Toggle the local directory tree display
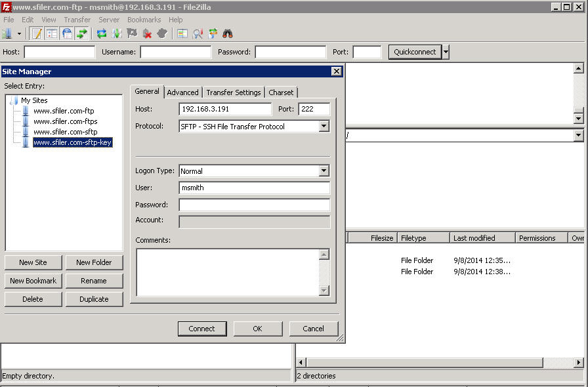The width and height of the screenshot is (588, 387). [52, 33]
